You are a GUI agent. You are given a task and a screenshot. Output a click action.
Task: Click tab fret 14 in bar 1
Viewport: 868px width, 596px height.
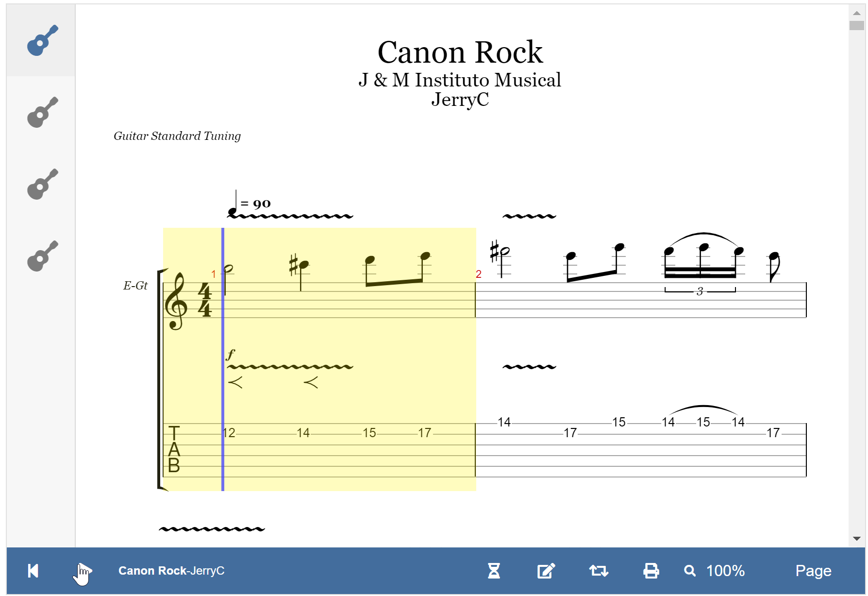coord(303,433)
